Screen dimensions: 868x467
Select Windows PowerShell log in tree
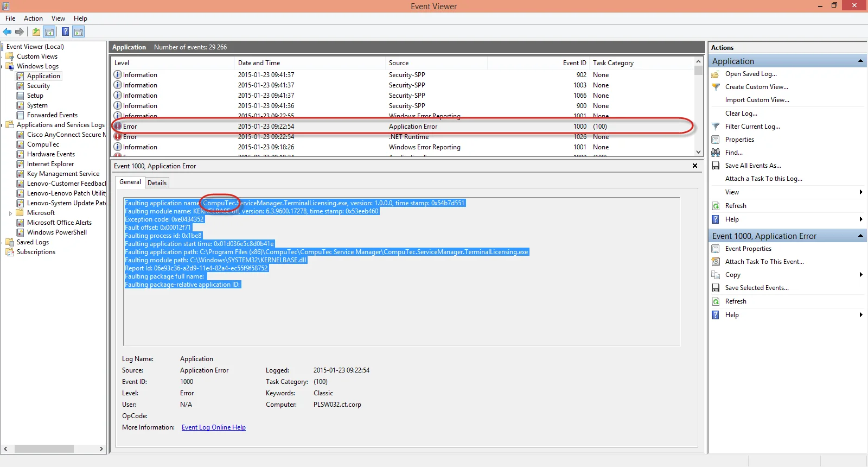coord(57,232)
